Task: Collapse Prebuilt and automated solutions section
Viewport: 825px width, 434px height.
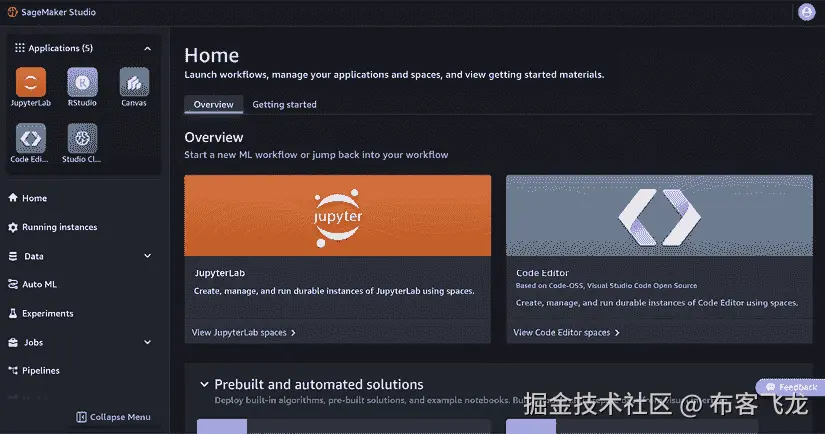Action: 204,385
